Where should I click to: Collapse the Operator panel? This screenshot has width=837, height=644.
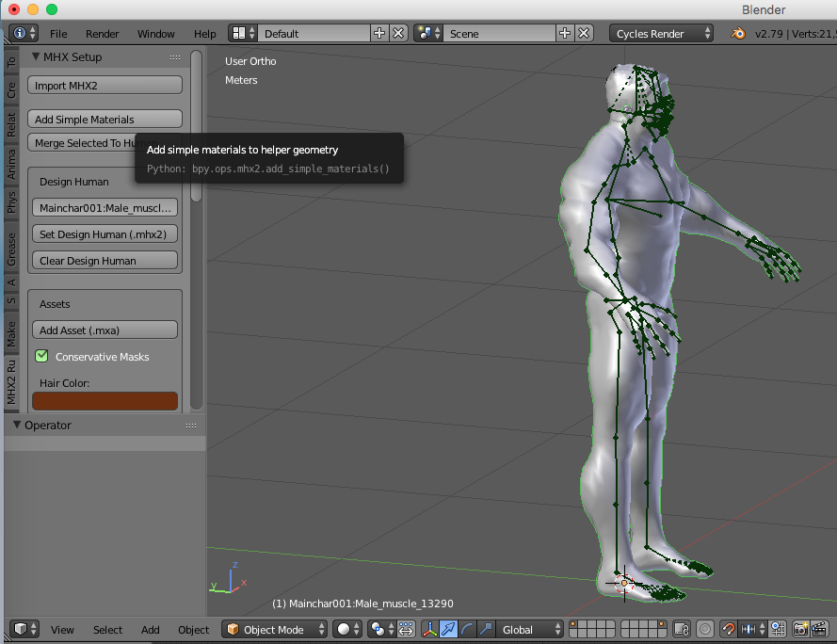point(17,425)
